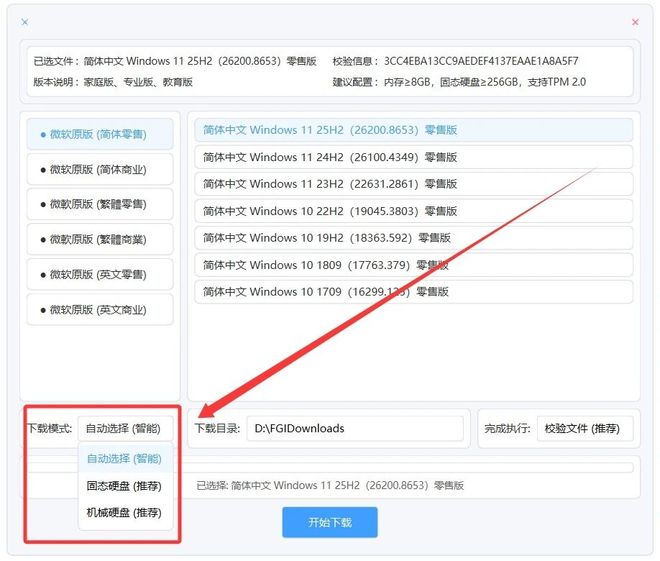Click the 已选择 status line at bottom
660x561 pixels.
(x=330, y=485)
